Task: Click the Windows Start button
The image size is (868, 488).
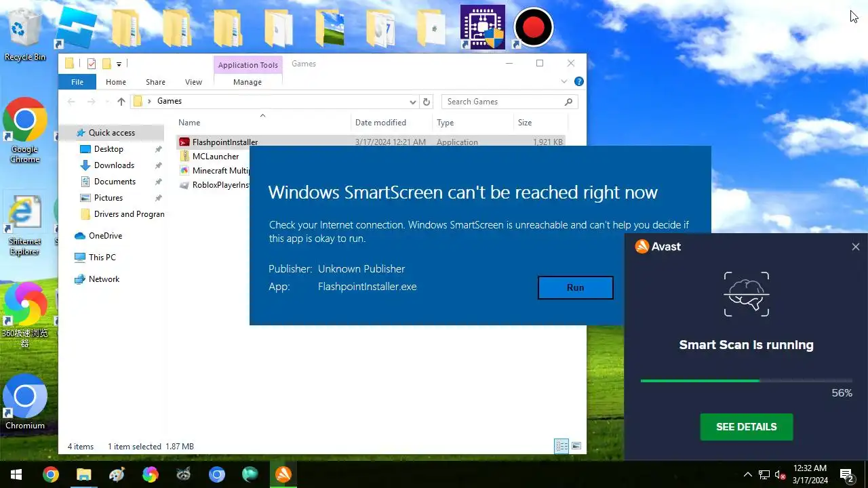Action: click(16, 474)
